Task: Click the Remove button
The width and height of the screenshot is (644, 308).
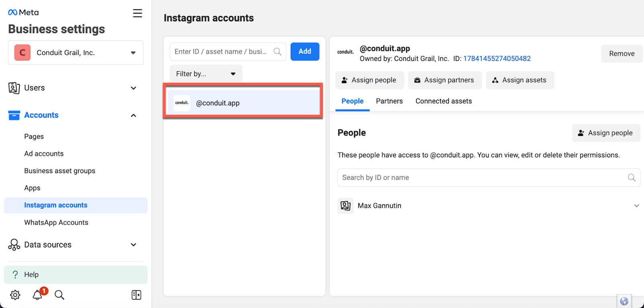Action: tap(621, 54)
